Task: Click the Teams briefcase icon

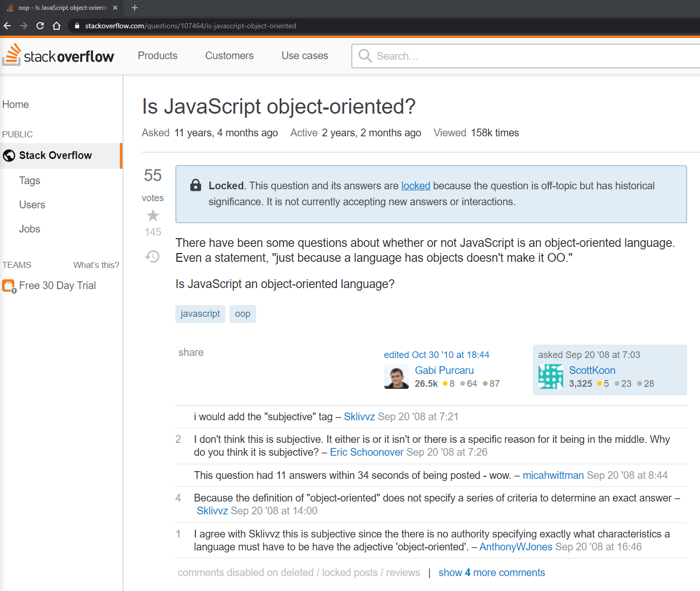Action: 9,286
